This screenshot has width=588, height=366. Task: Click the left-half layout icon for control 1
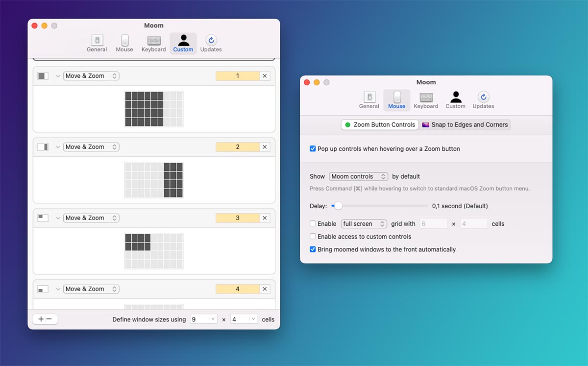click(x=43, y=76)
